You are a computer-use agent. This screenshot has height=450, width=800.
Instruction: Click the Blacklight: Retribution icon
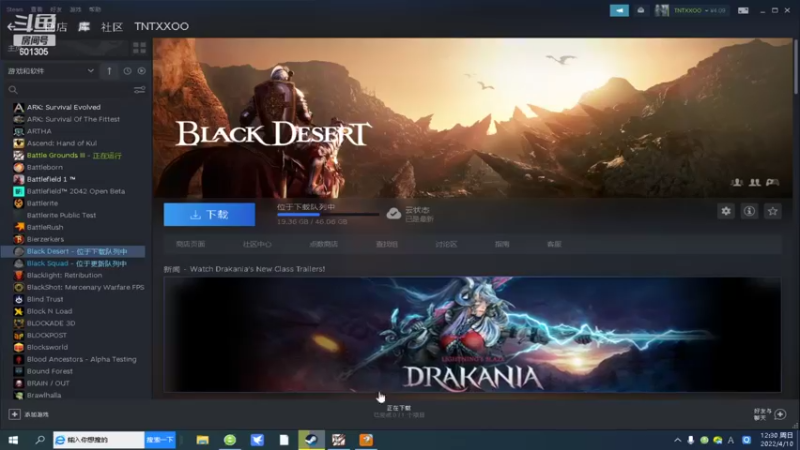pos(19,276)
